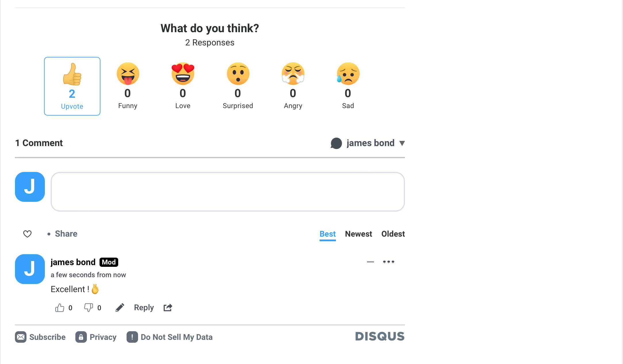Select the Angry emoji reaction

293,74
